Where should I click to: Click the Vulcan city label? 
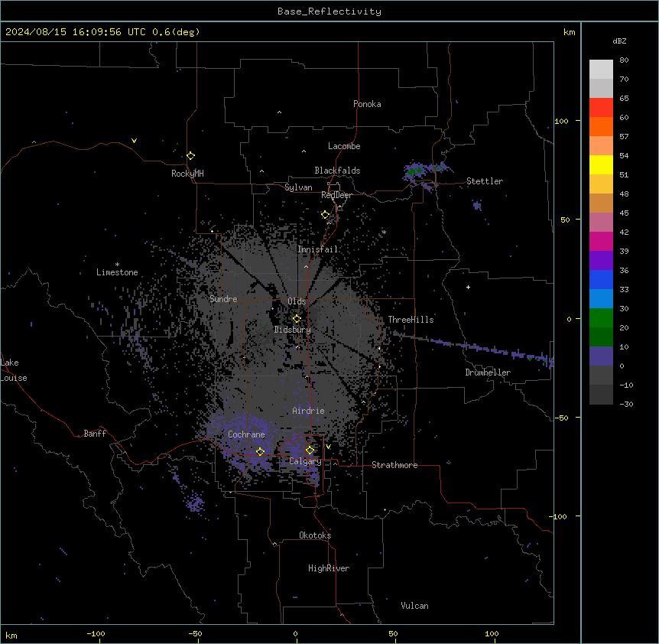tap(414, 606)
